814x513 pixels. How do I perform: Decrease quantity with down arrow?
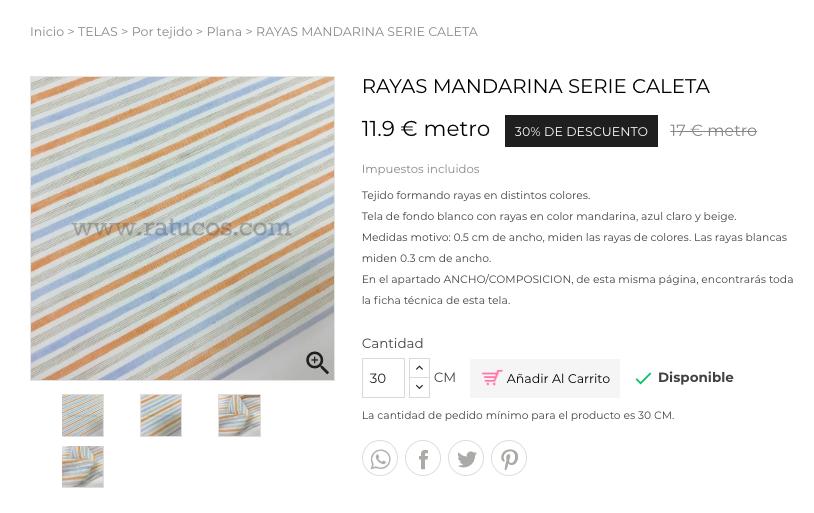click(419, 387)
